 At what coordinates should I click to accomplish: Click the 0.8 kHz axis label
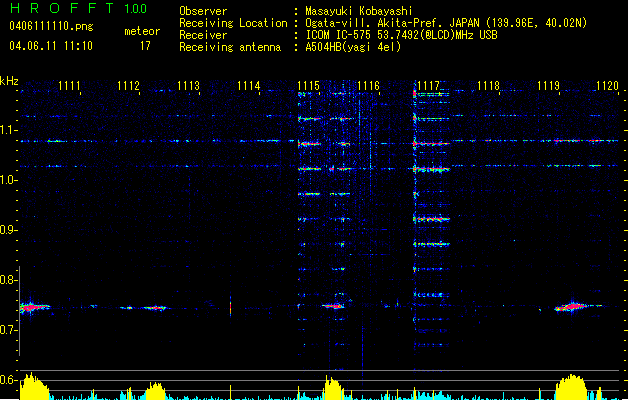pyautogui.click(x=8, y=280)
